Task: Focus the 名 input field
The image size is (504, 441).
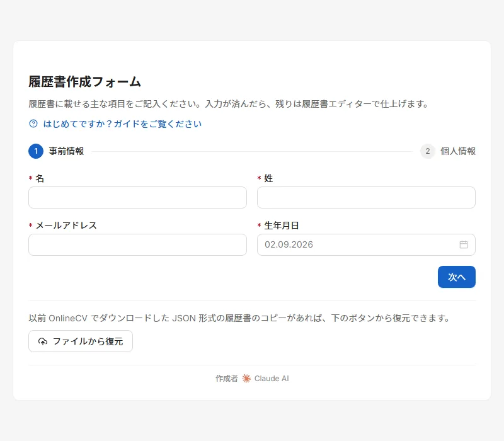Action: (137, 197)
